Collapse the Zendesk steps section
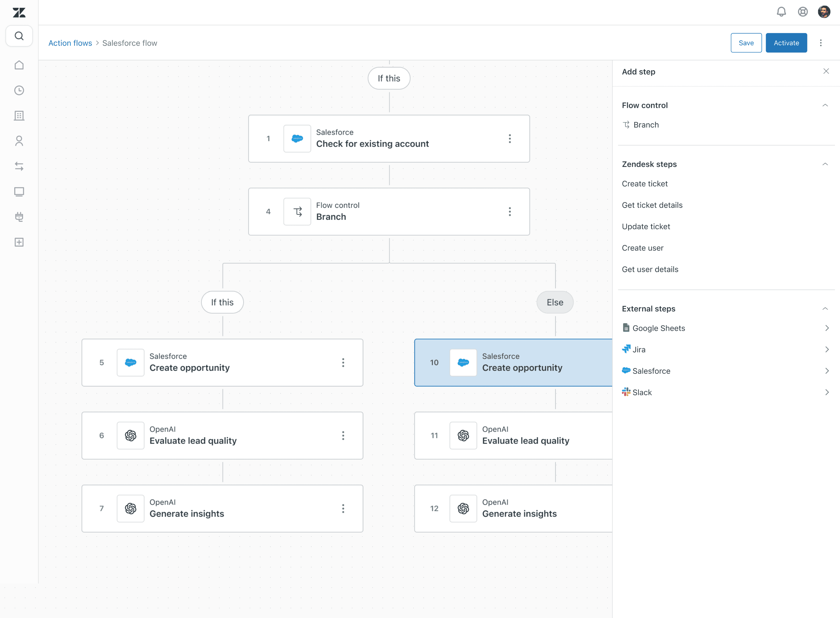Viewport: 840px width, 618px height. click(x=825, y=164)
